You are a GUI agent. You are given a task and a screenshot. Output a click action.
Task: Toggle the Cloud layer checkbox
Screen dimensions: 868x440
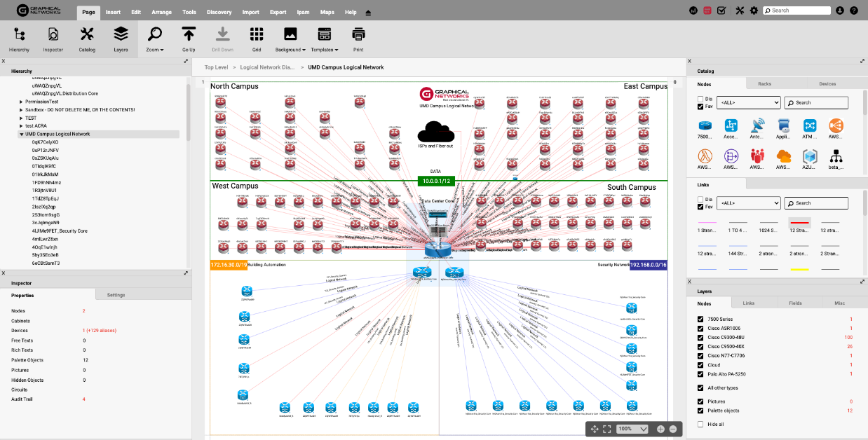click(x=700, y=365)
